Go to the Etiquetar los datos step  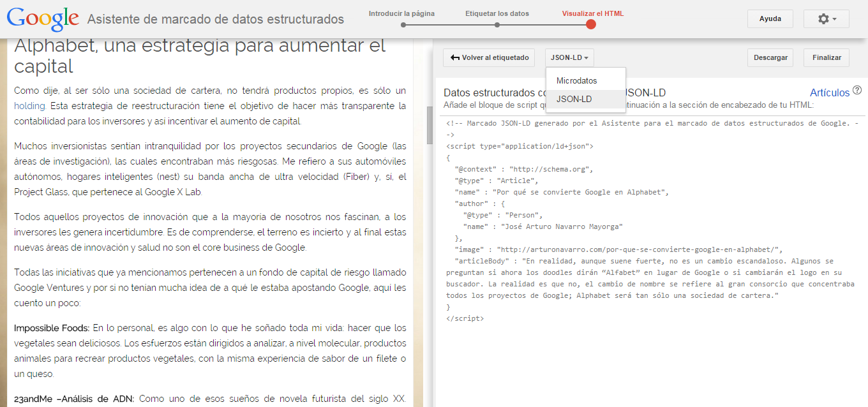point(497,13)
